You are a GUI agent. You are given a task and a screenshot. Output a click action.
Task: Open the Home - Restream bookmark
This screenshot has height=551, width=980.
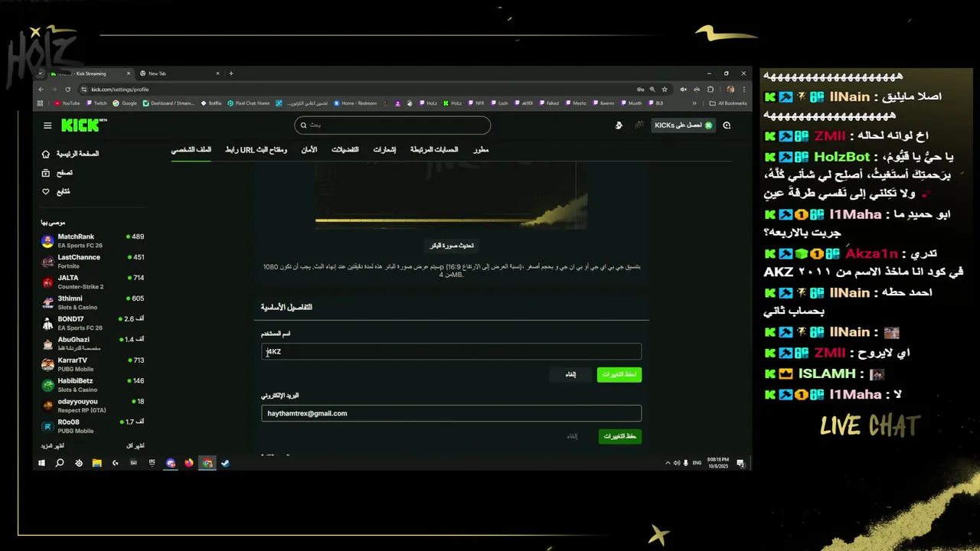(x=354, y=103)
